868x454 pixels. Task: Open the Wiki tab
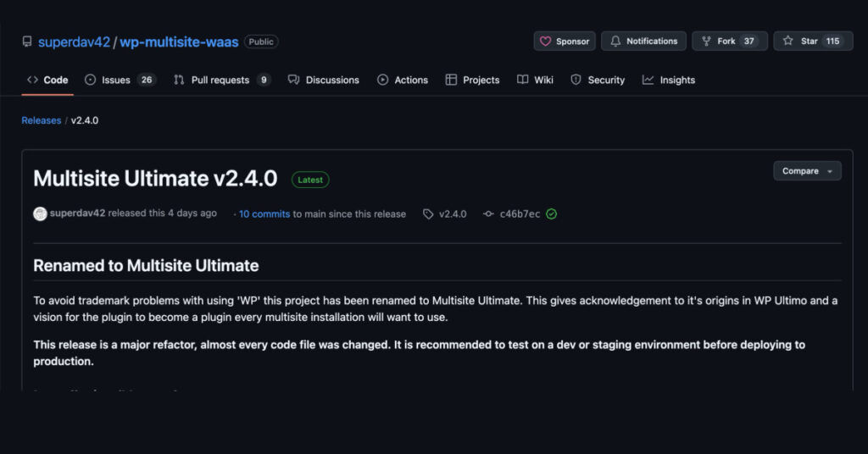[535, 80]
